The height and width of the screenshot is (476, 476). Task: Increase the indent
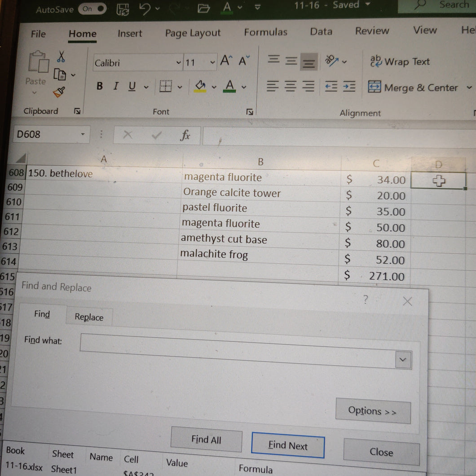[349, 87]
